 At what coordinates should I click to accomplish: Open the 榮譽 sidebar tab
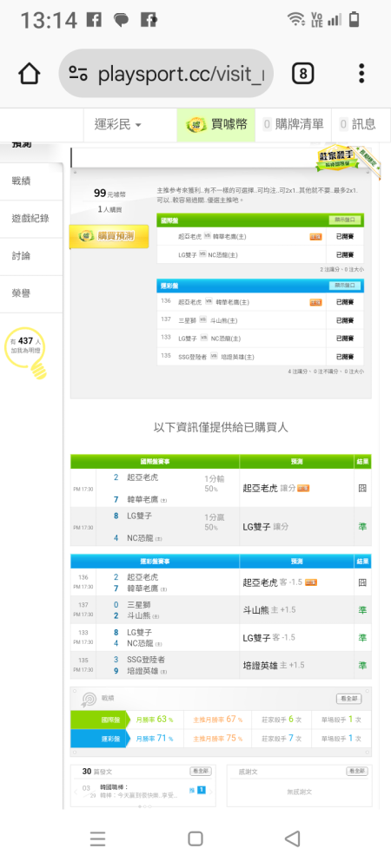(x=31, y=294)
